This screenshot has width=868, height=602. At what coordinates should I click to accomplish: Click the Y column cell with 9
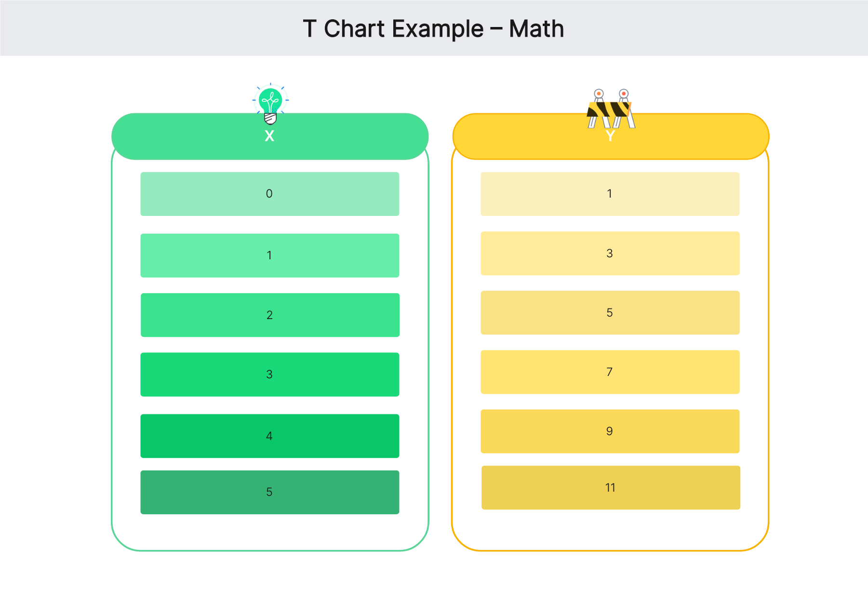[x=610, y=431]
